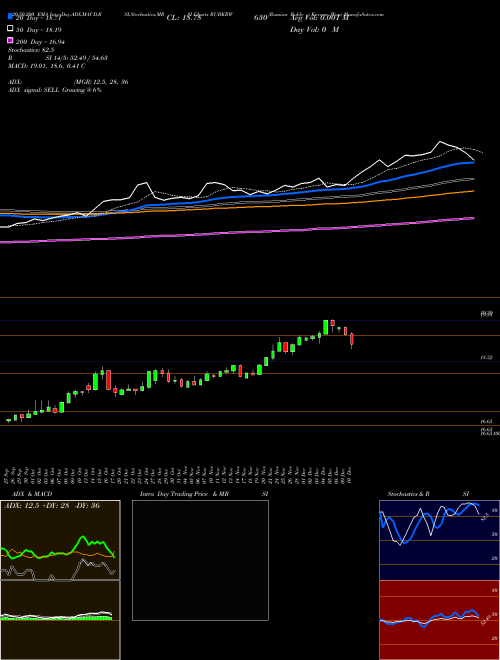Image resolution: width=500 pixels, height=660 pixels.
Task: Click the MACD histogram thumbnail
Action: pyautogui.click(x=60, y=620)
